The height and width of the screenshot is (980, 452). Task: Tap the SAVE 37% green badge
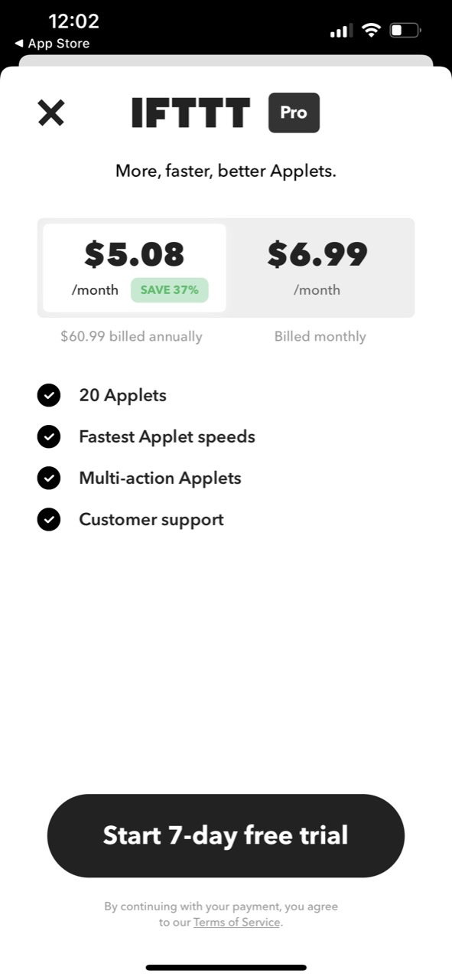pyautogui.click(x=170, y=290)
